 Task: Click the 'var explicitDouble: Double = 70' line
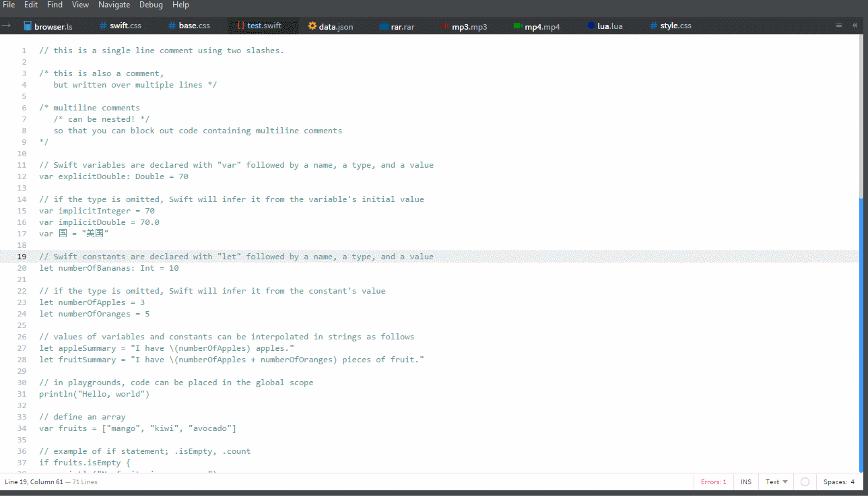pos(114,176)
